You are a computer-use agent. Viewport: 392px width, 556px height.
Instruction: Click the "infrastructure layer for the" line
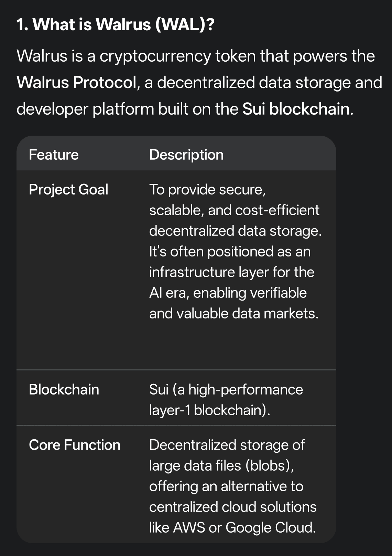click(231, 272)
